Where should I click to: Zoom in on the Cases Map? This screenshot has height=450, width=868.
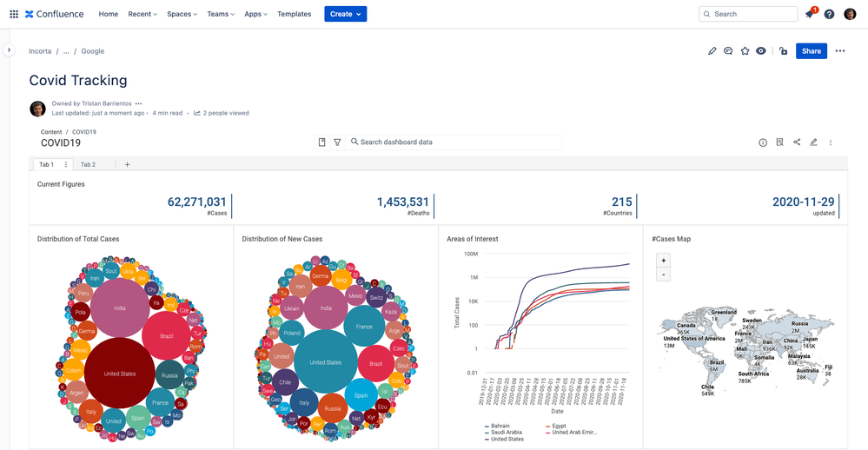pos(663,260)
